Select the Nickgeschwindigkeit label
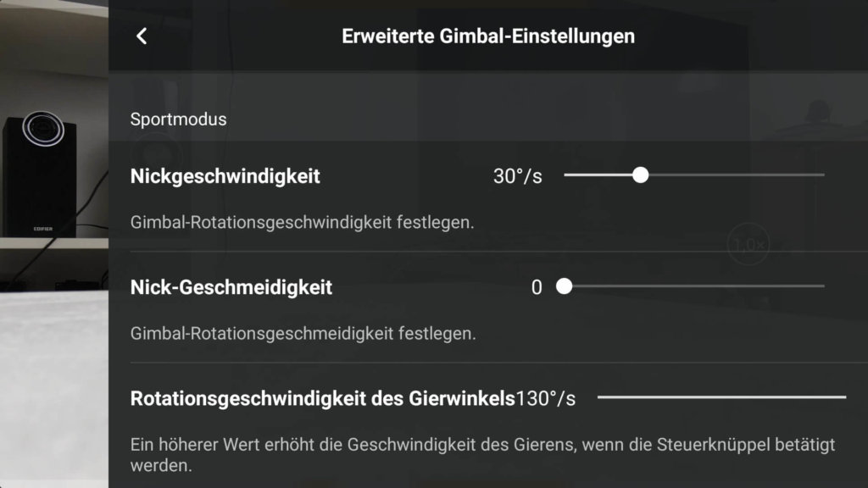868x488 pixels. pos(224,176)
